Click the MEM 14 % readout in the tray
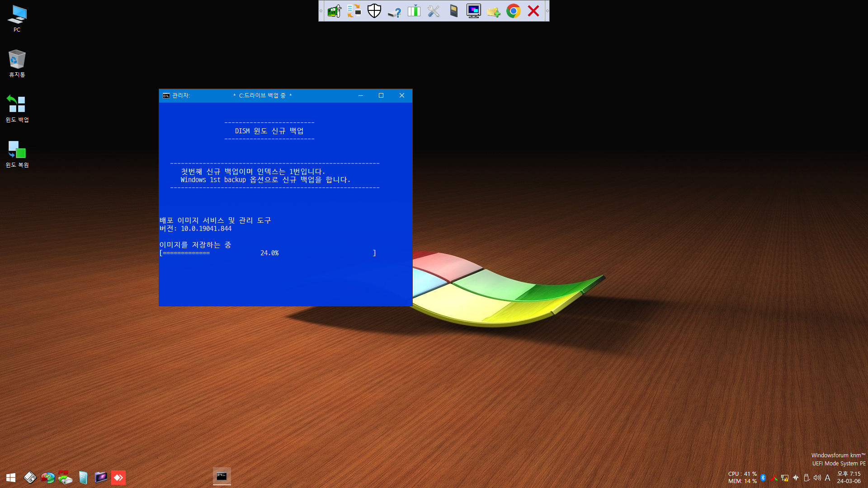The image size is (868, 488). click(742, 481)
